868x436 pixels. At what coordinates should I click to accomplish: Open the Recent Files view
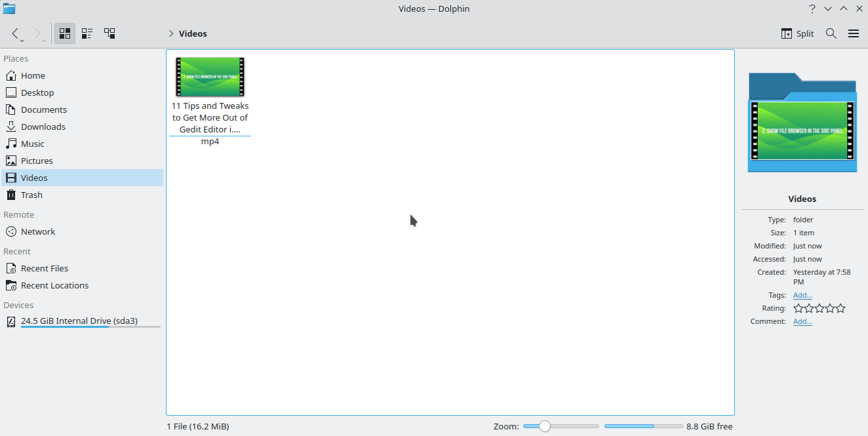coord(43,268)
